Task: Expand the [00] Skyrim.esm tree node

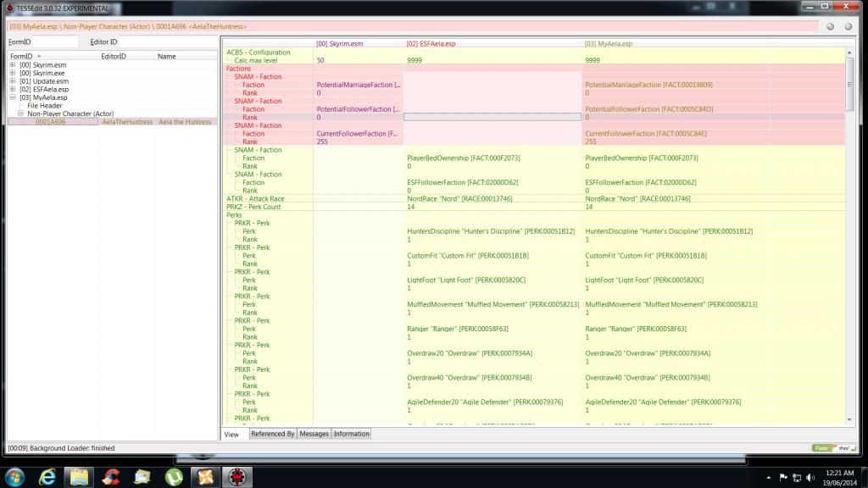Action: pos(13,65)
